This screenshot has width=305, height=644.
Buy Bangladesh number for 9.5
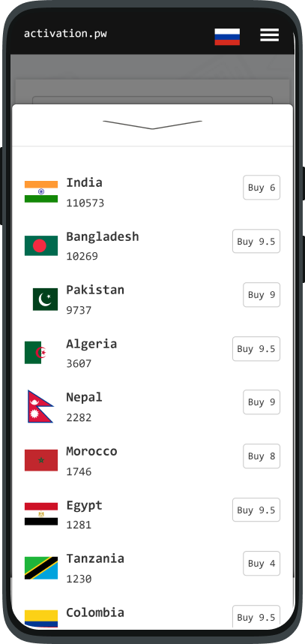[x=256, y=241]
